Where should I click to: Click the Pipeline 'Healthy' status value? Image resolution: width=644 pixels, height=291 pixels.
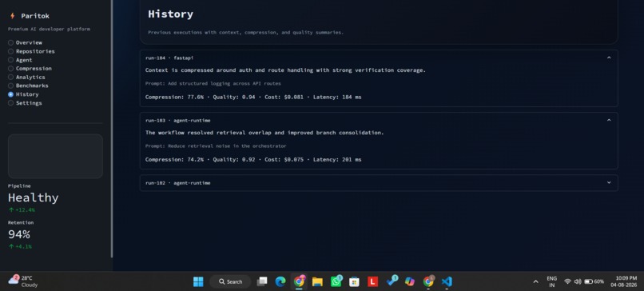[34, 198]
